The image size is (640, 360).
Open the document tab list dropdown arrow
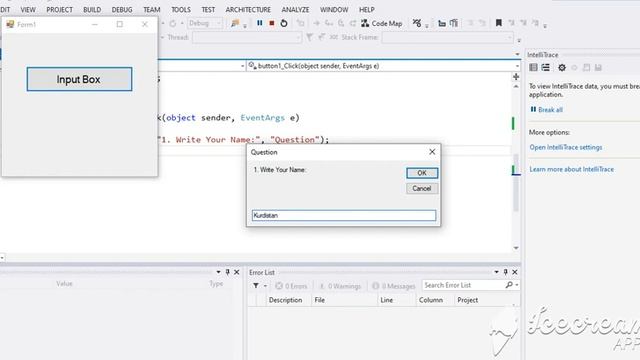point(517,54)
